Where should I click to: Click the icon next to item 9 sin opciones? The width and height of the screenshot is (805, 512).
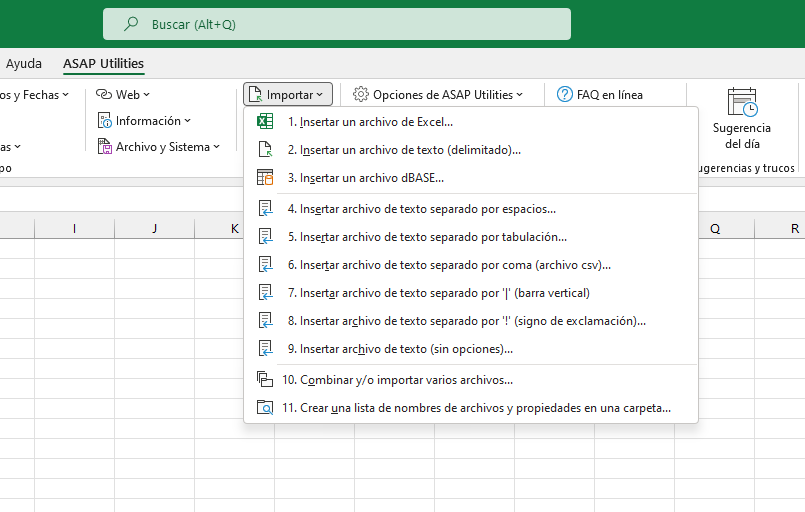coord(265,349)
